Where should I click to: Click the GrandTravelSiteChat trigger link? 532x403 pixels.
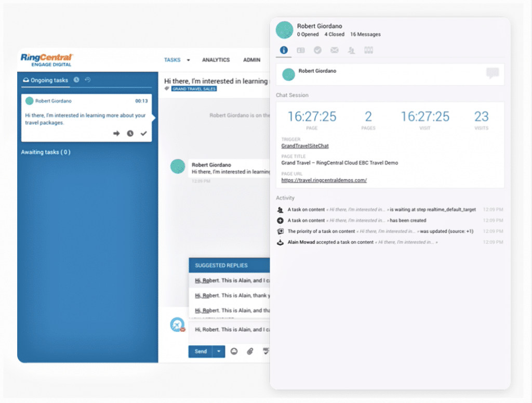pos(305,146)
